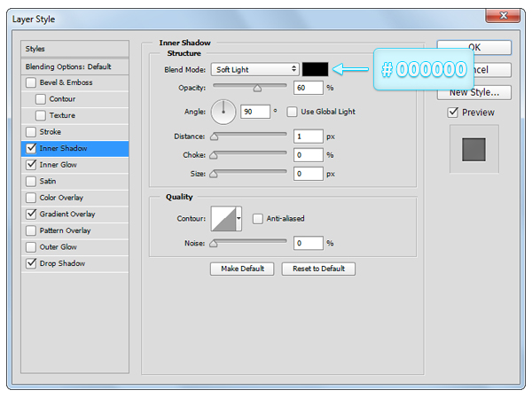This screenshot has height=398, width=532.
Task: Click the Make Default button
Action: tap(242, 269)
